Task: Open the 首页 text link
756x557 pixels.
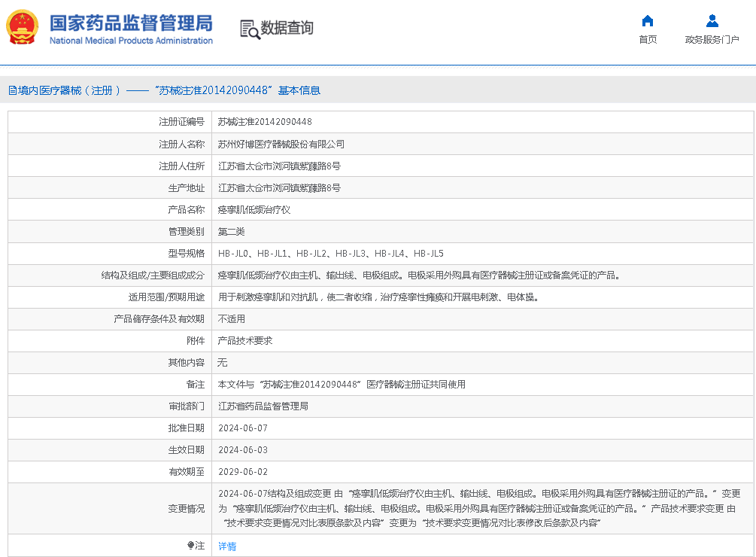Action: (647, 40)
